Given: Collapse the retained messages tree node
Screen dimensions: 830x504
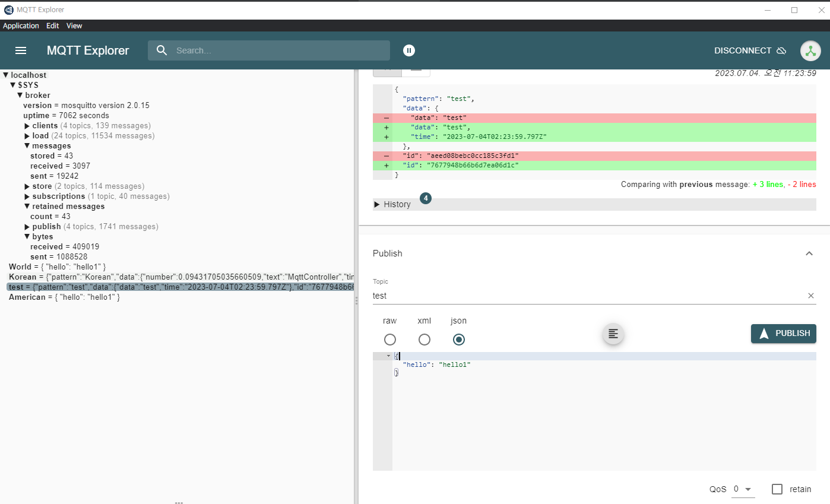Looking at the screenshot, I should click(x=27, y=207).
